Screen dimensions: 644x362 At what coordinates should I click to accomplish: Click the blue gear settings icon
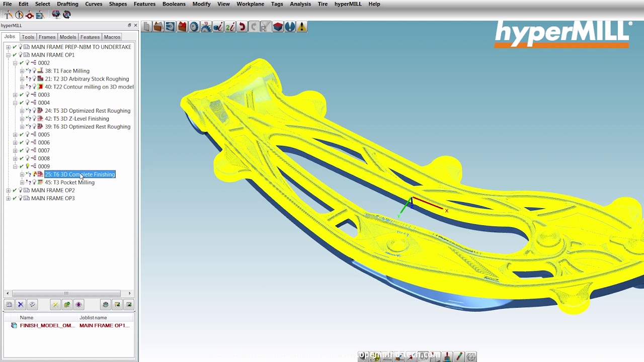(x=194, y=27)
